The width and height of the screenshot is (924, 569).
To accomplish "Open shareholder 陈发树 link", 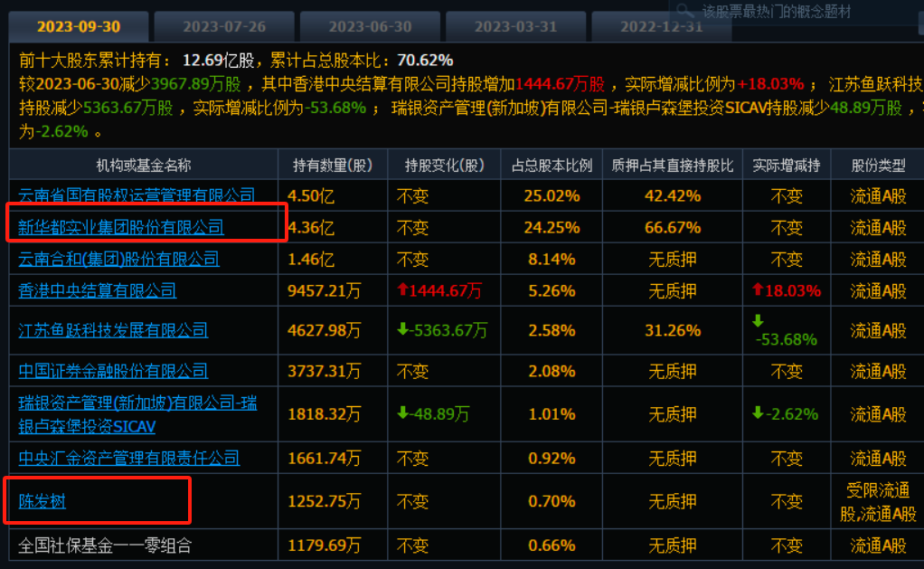I will tap(42, 501).
